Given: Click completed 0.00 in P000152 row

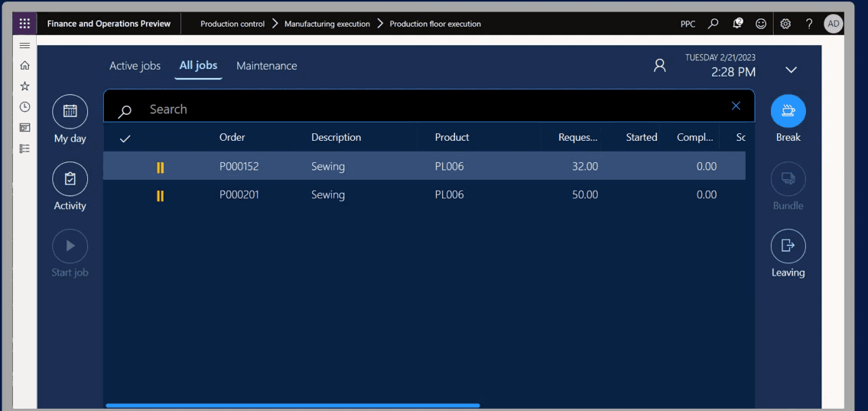Looking at the screenshot, I should (x=707, y=166).
